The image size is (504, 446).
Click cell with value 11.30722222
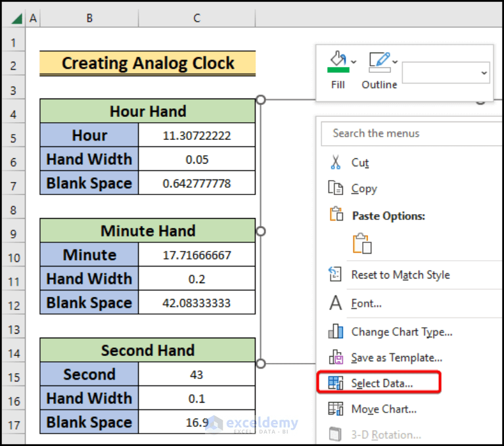(196, 135)
